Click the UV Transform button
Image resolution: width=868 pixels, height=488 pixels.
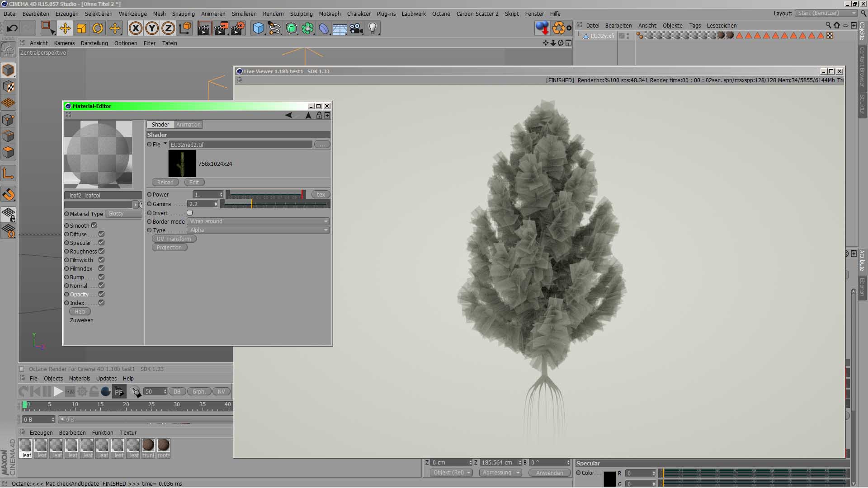pyautogui.click(x=174, y=239)
